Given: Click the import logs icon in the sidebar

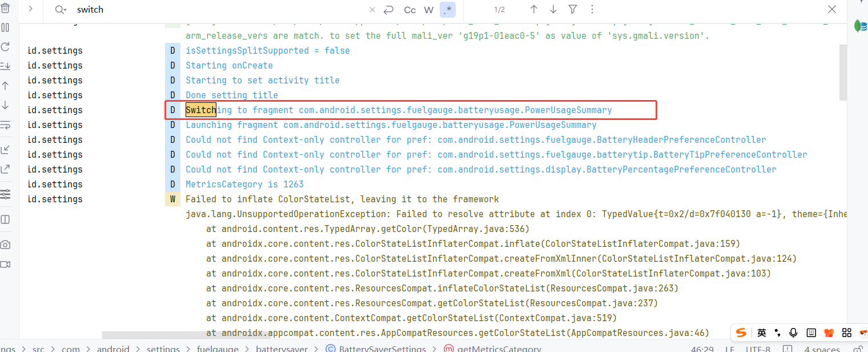Looking at the screenshot, I should pos(5,150).
